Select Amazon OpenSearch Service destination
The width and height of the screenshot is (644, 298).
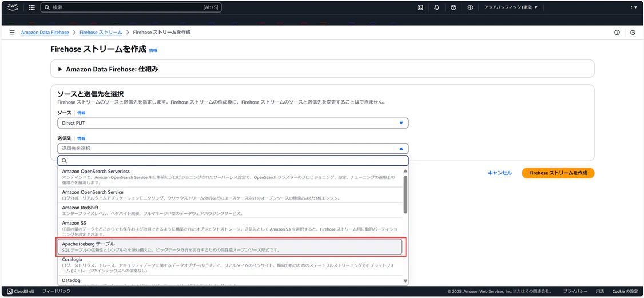[x=229, y=195]
